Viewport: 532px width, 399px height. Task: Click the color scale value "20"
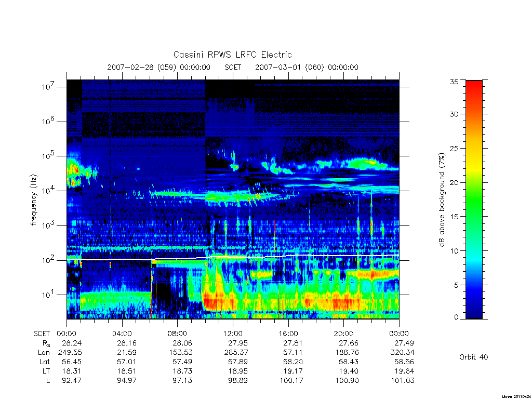454,182
